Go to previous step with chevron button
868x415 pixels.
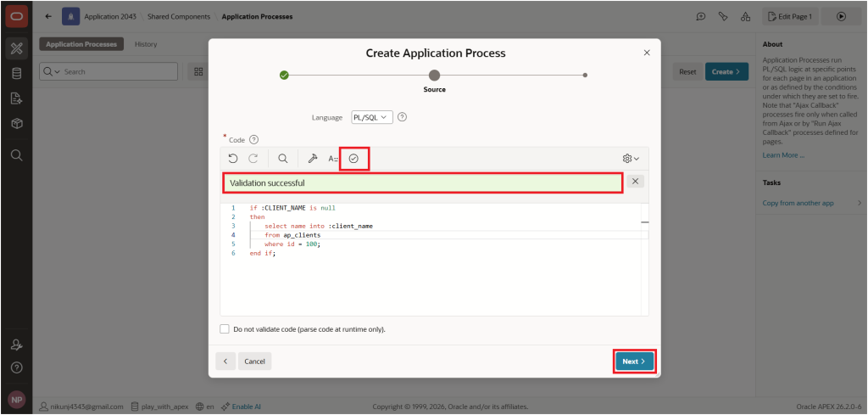click(225, 362)
